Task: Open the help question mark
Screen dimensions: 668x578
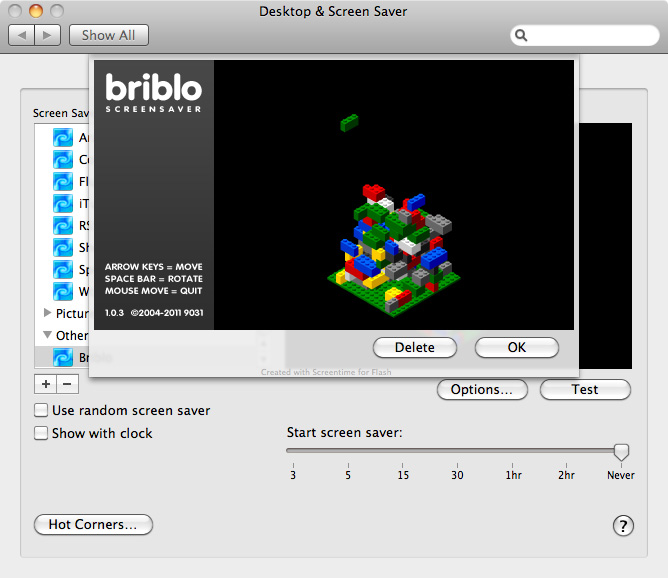Action: (623, 526)
